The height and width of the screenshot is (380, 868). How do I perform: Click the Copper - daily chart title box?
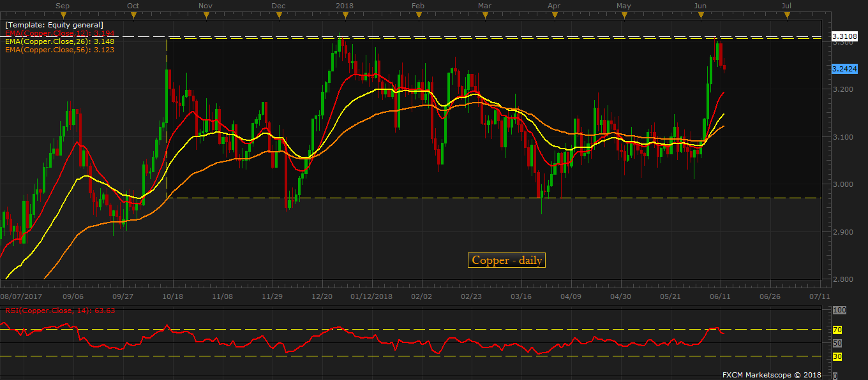[x=507, y=260]
